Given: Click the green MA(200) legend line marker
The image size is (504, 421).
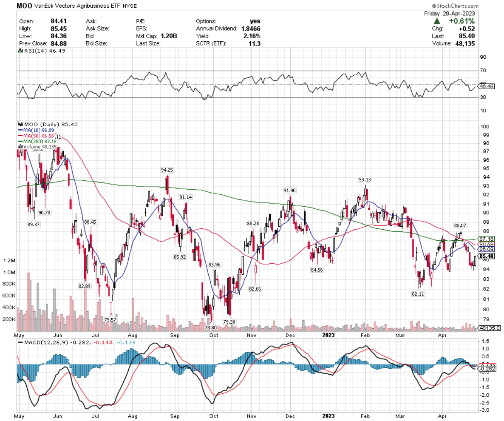Looking at the screenshot, I should [20, 141].
